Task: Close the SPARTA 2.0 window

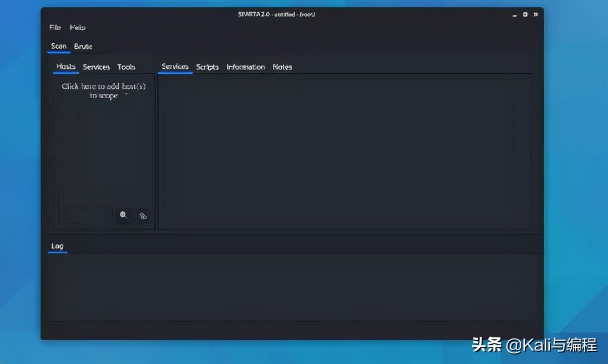Action: [x=536, y=14]
